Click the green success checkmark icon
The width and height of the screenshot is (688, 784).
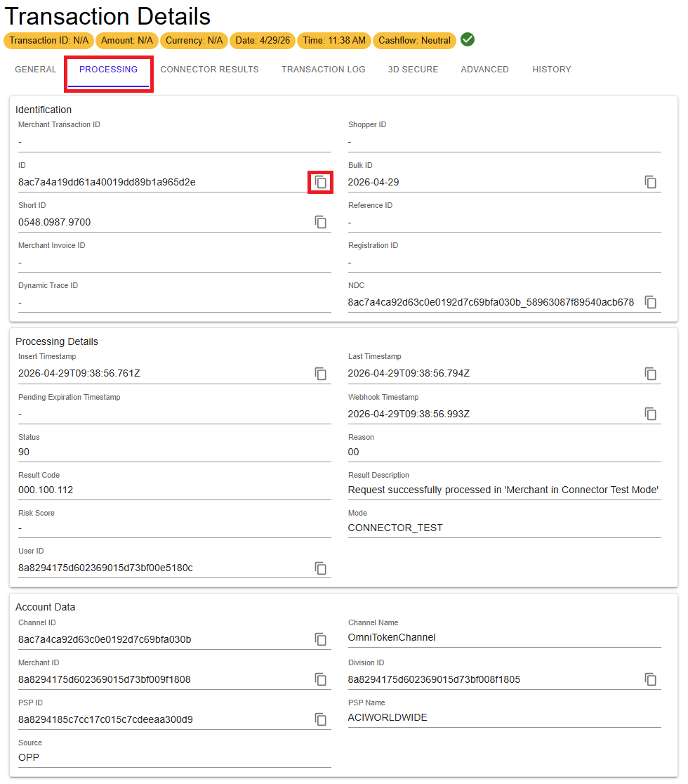pos(467,39)
